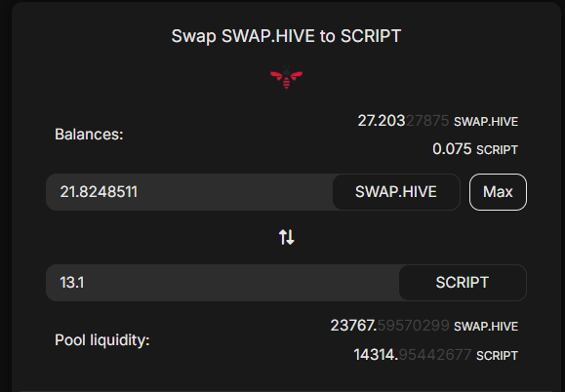Focus the 13.1 SCRIPT amount field
The width and height of the screenshot is (565, 392).
(x=222, y=283)
